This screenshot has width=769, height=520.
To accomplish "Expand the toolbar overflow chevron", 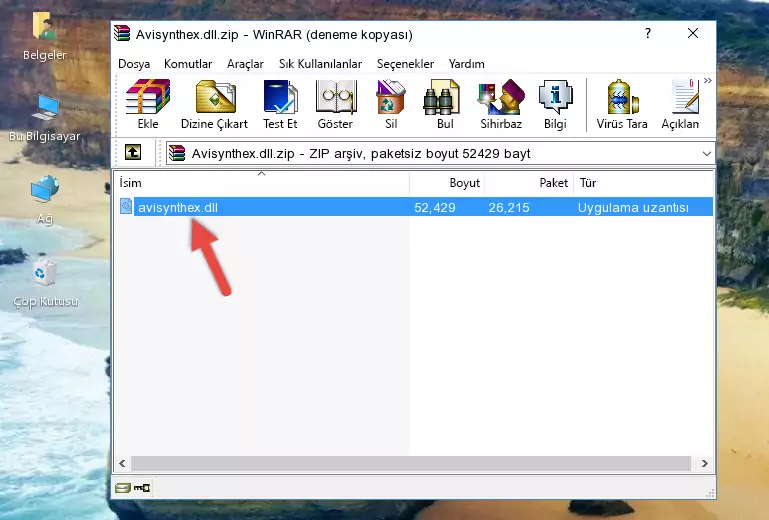I will tap(708, 81).
